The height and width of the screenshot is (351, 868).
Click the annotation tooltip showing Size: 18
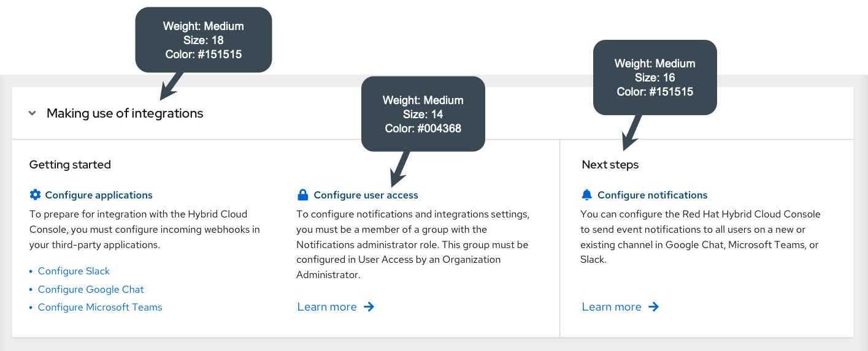(203, 40)
